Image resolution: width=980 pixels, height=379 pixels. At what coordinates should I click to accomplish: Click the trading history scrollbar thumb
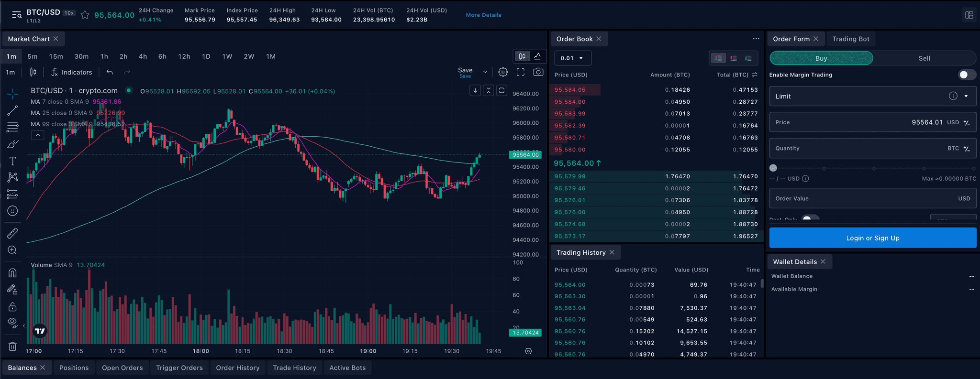(762, 283)
